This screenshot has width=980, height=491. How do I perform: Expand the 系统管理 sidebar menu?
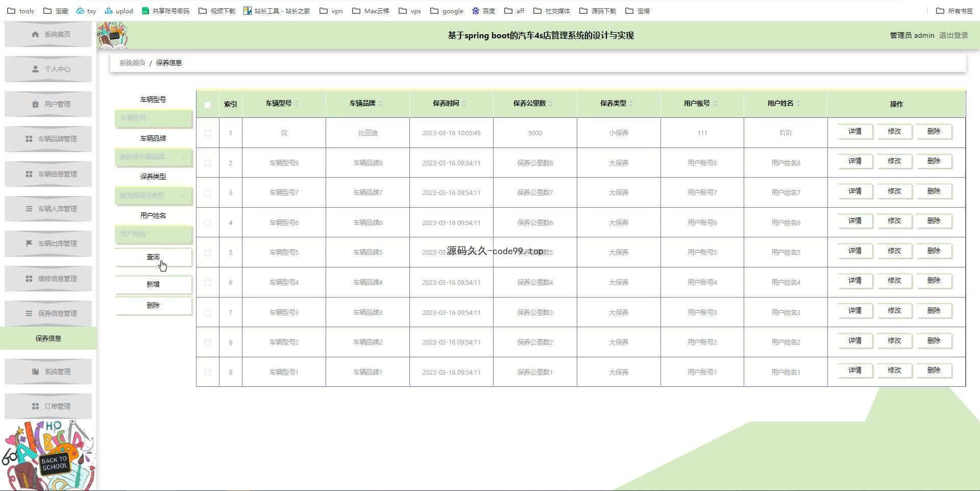point(48,372)
